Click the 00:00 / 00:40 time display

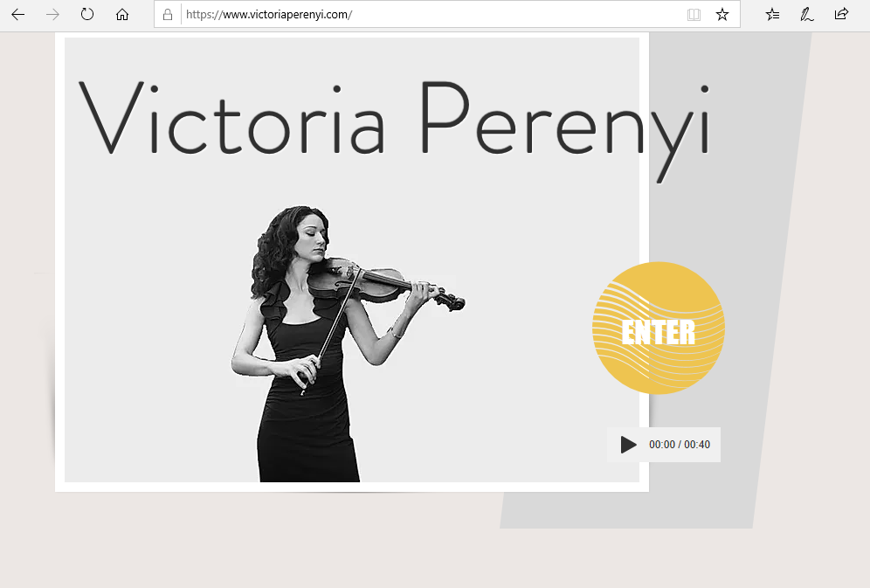click(x=679, y=445)
